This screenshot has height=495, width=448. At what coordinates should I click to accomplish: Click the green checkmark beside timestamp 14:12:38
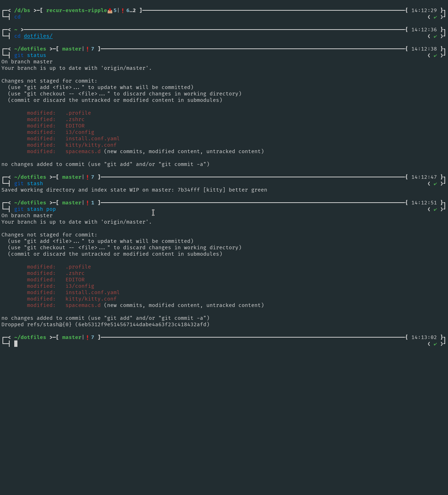pyautogui.click(x=435, y=56)
